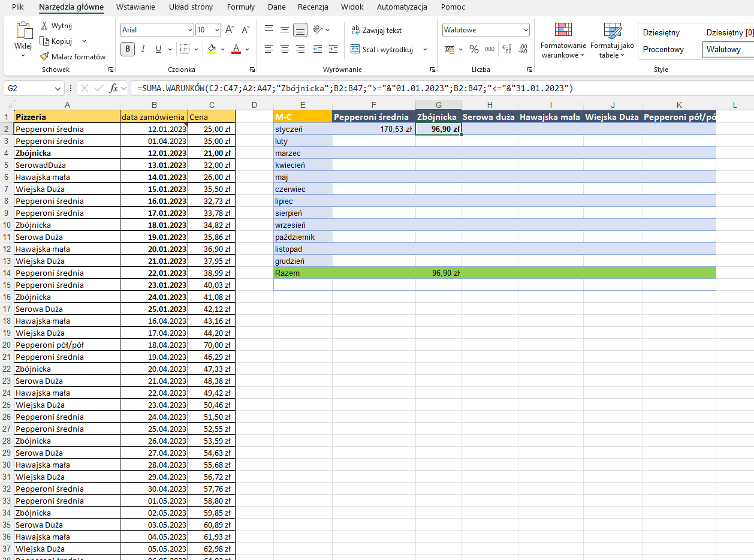Toggle Zawijaj tekst wrapping
Viewport: 754px width, 560px height.
pos(376,30)
